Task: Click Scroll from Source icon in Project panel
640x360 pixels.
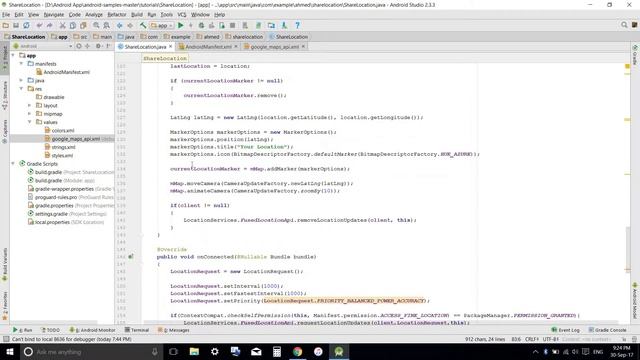Action: click(79, 46)
